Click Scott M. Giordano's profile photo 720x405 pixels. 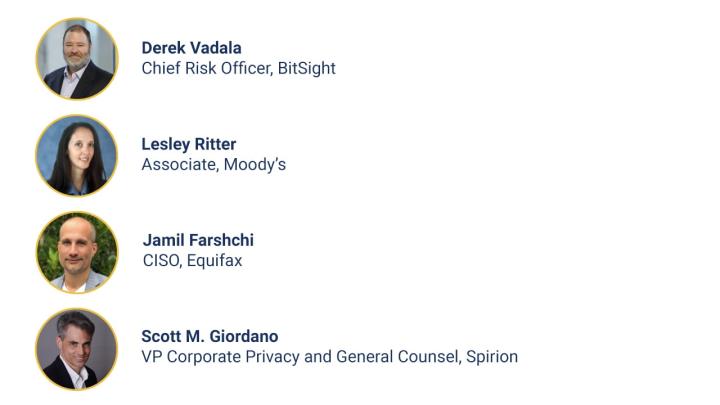click(77, 348)
